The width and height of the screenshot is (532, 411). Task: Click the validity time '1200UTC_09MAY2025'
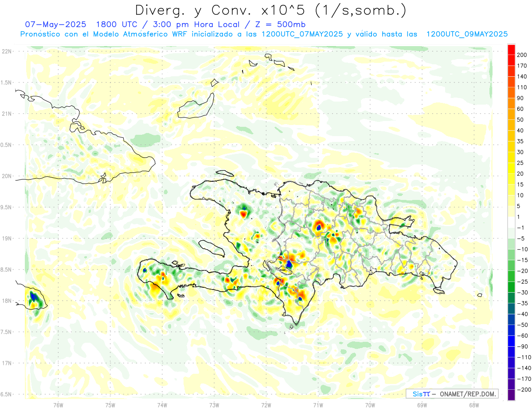[x=467, y=34]
